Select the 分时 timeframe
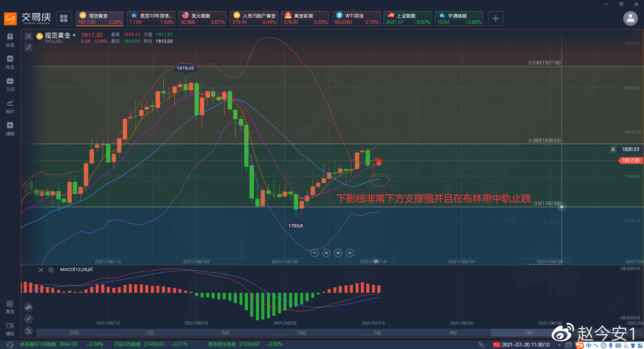644x349 pixels. (74, 332)
